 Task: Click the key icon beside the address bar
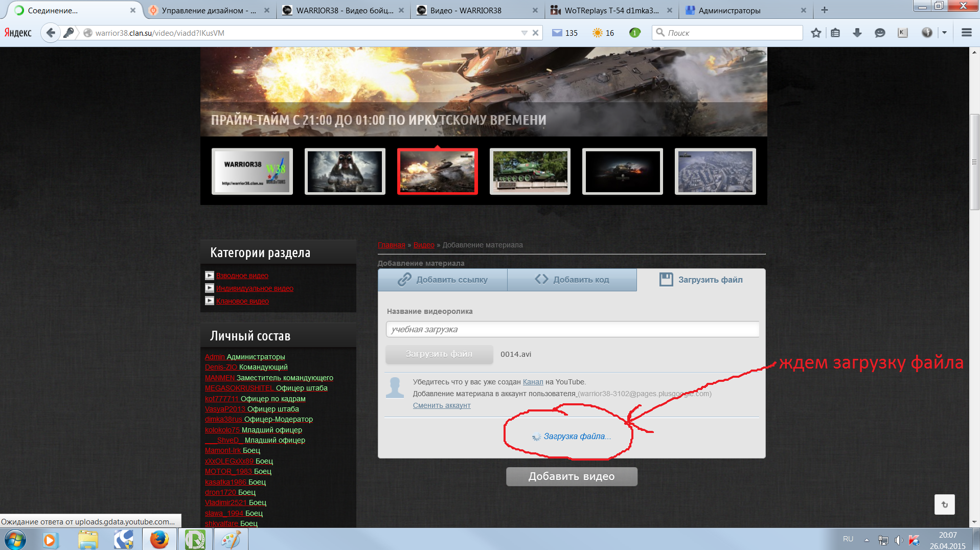pos(68,33)
